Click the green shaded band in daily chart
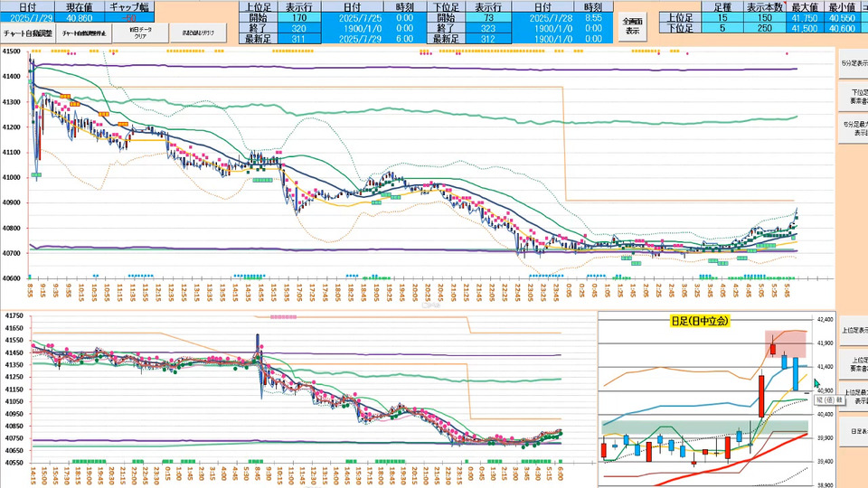Image resolution: width=868 pixels, height=488 pixels. click(x=704, y=427)
